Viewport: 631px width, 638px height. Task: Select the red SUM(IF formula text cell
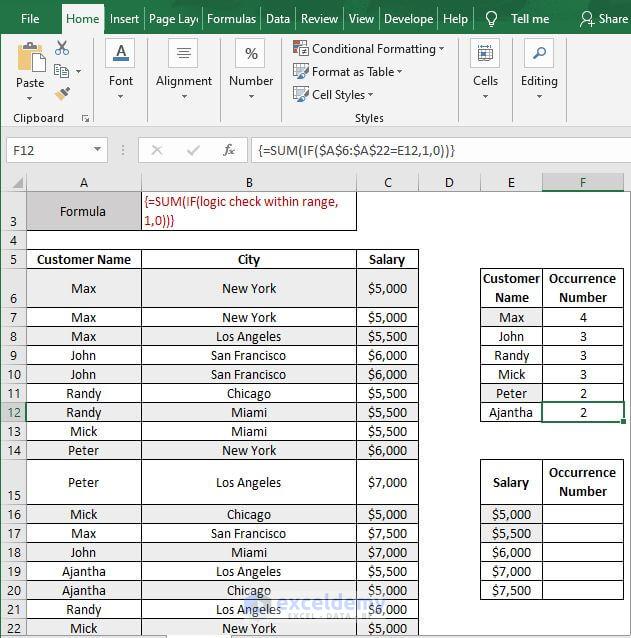point(249,211)
